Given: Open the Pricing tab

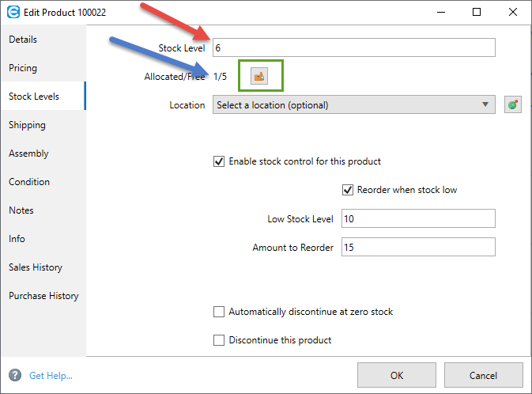Looking at the screenshot, I should point(23,68).
